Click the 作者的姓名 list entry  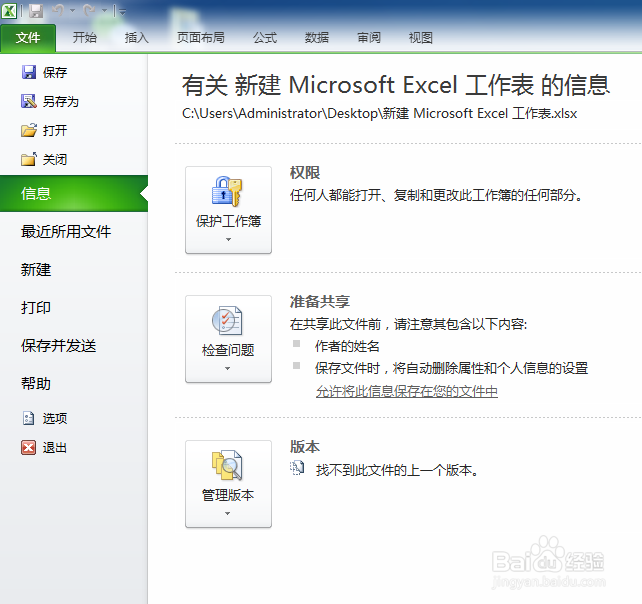point(347,346)
